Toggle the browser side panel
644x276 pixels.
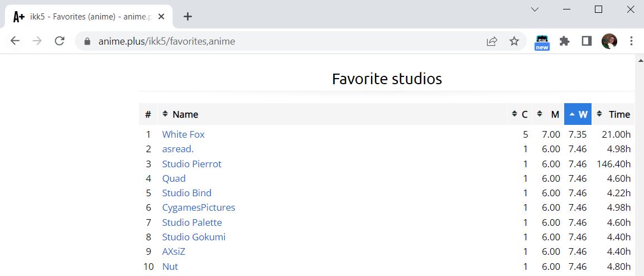pos(587,41)
